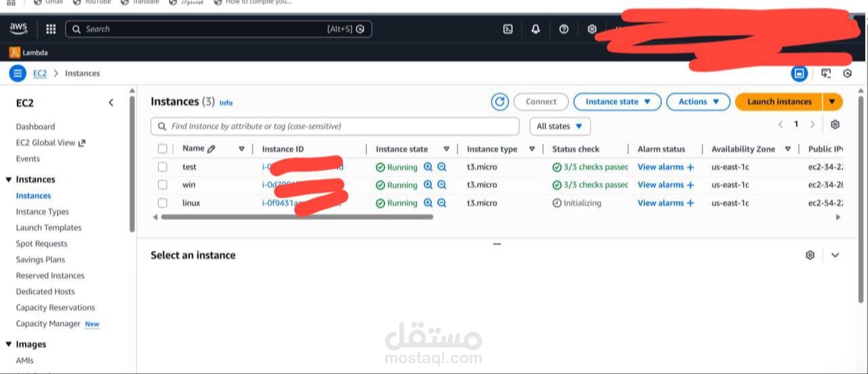This screenshot has height=374, width=868.
Task: Select the linux instance checkbox
Action: coord(162,203)
